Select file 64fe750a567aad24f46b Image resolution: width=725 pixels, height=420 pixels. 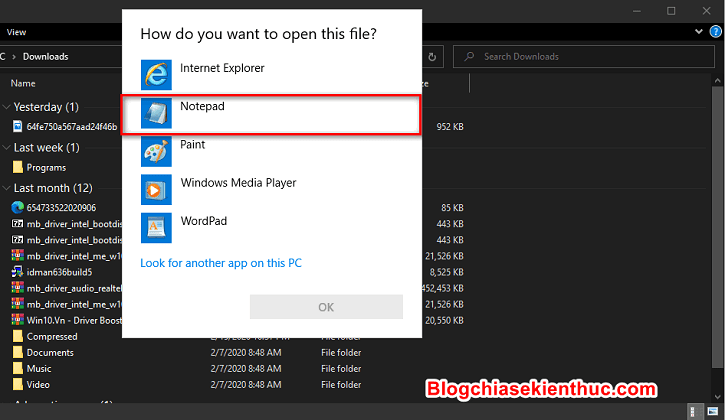coord(72,127)
